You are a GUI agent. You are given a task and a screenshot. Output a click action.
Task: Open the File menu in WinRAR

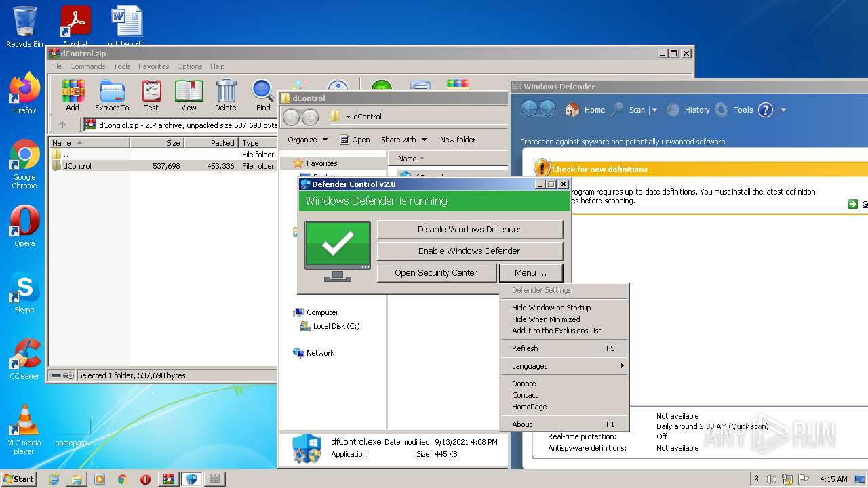click(56, 66)
